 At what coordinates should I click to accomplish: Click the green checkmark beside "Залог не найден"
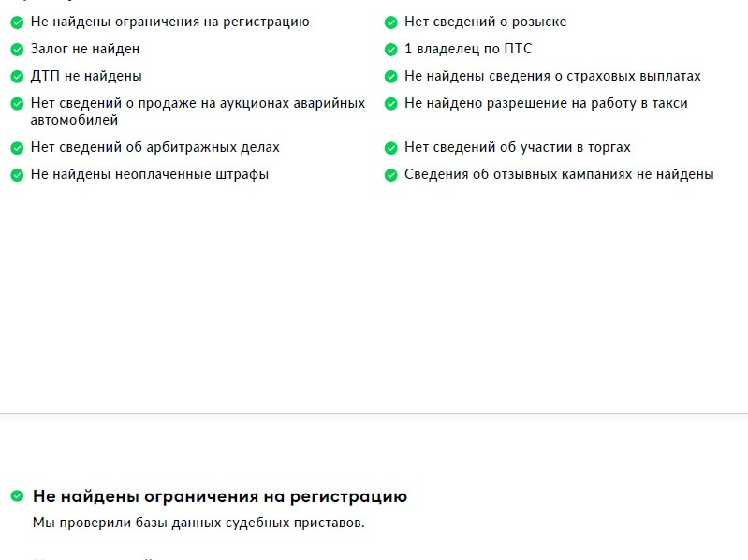(x=17, y=49)
